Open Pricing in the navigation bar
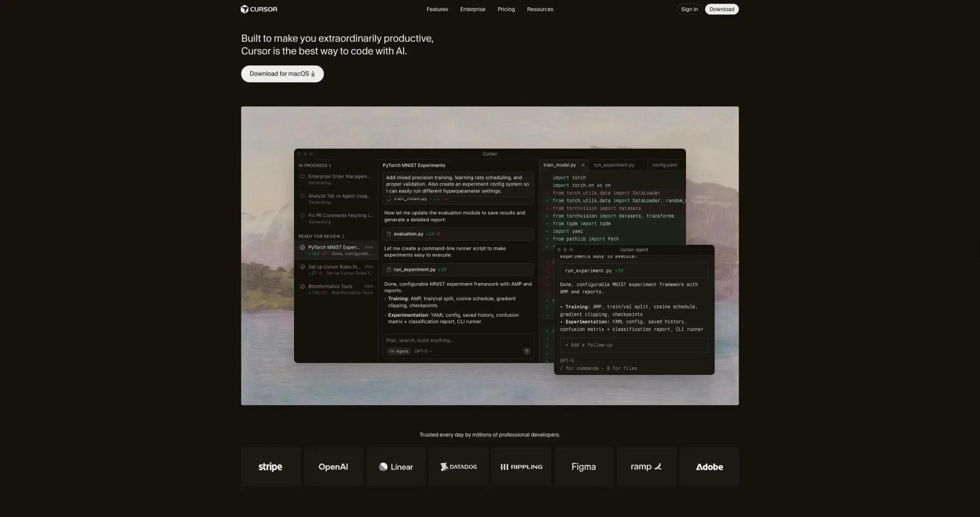Screen dimensions: 980x517 click(506, 9)
